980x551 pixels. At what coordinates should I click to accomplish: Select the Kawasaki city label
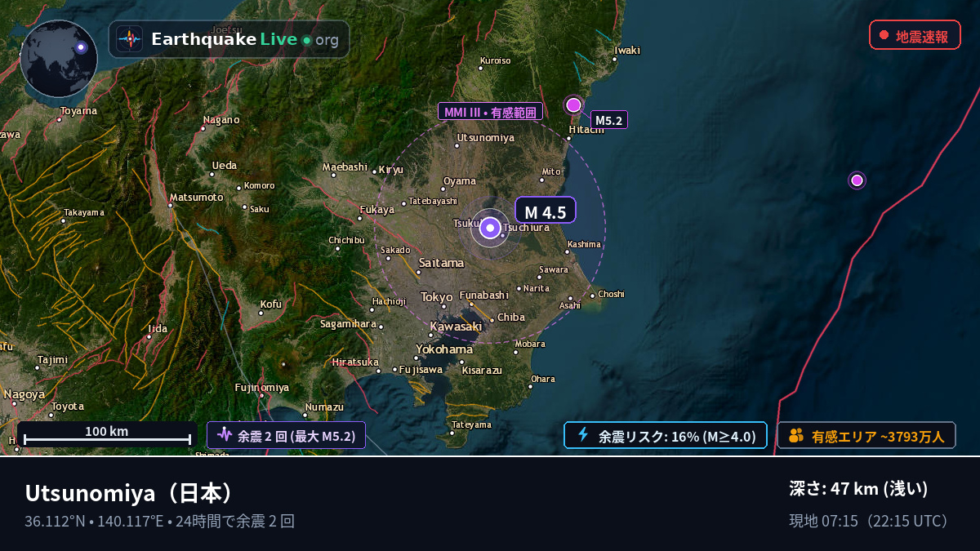pos(456,327)
